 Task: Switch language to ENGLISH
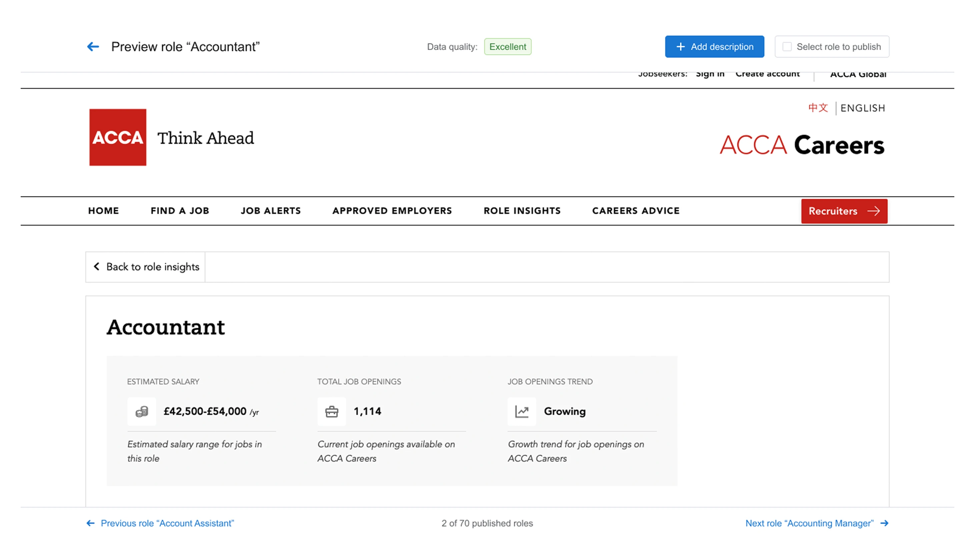point(863,108)
